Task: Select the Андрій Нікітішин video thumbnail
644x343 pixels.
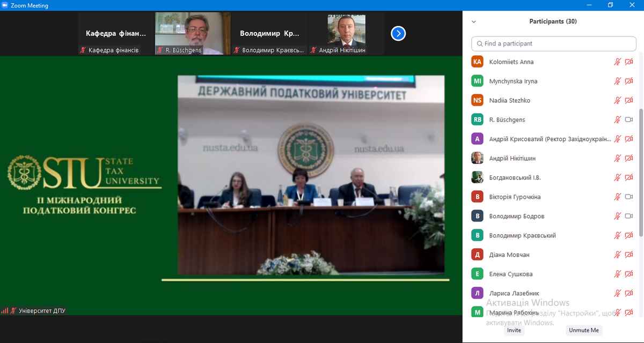Action: 346,34
